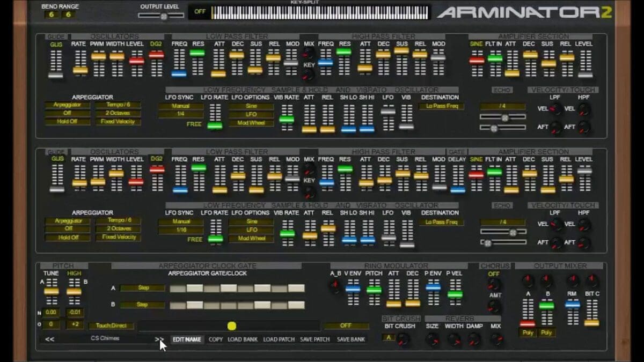Click the OUTPUT LEVEL slider

(161, 16)
